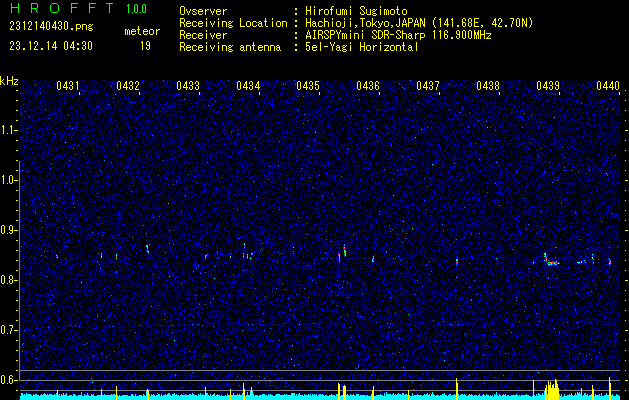Click the 0436 time axis label
629x400 pixels.
click(368, 86)
